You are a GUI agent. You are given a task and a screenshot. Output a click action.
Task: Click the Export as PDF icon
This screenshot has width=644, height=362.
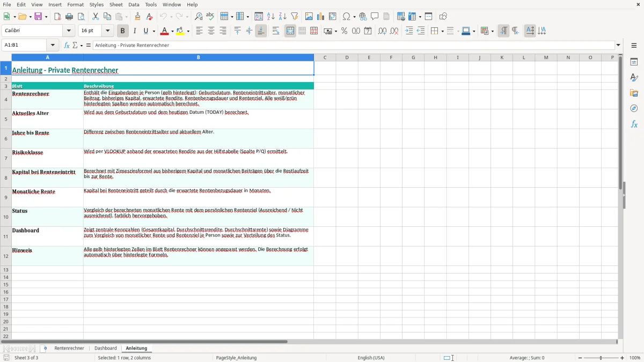coord(57,17)
